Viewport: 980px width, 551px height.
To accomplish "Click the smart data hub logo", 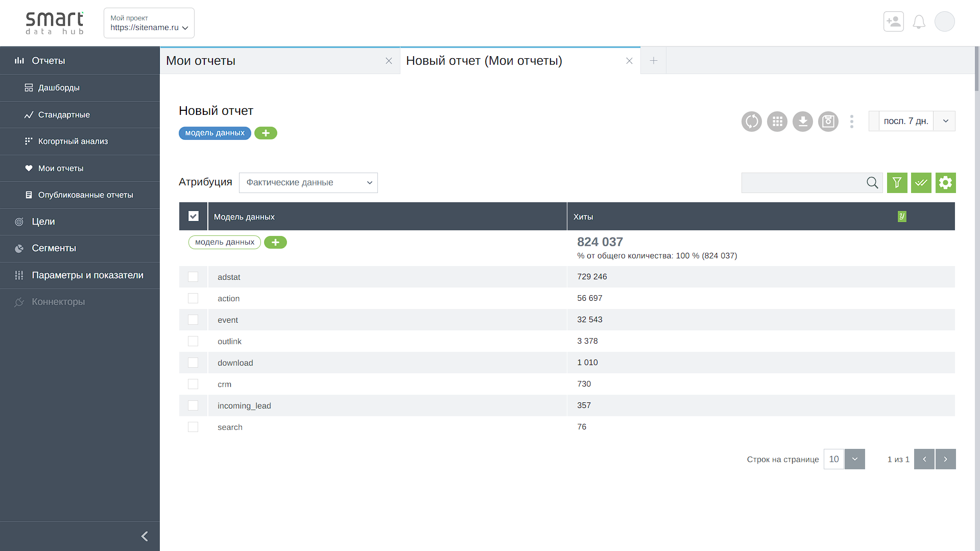I will click(x=55, y=23).
